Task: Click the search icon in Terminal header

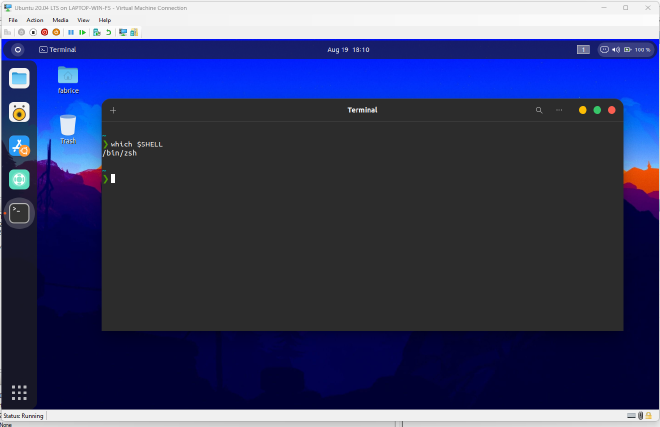Action: (539, 110)
